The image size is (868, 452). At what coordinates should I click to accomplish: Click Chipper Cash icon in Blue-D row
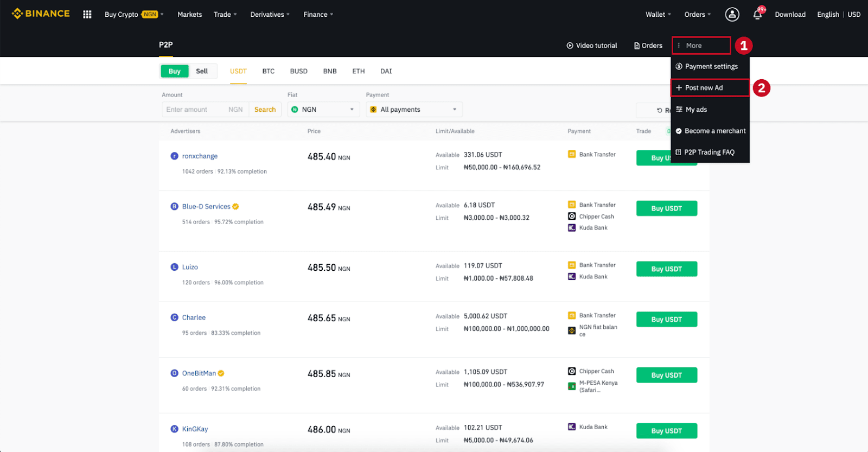point(572,216)
